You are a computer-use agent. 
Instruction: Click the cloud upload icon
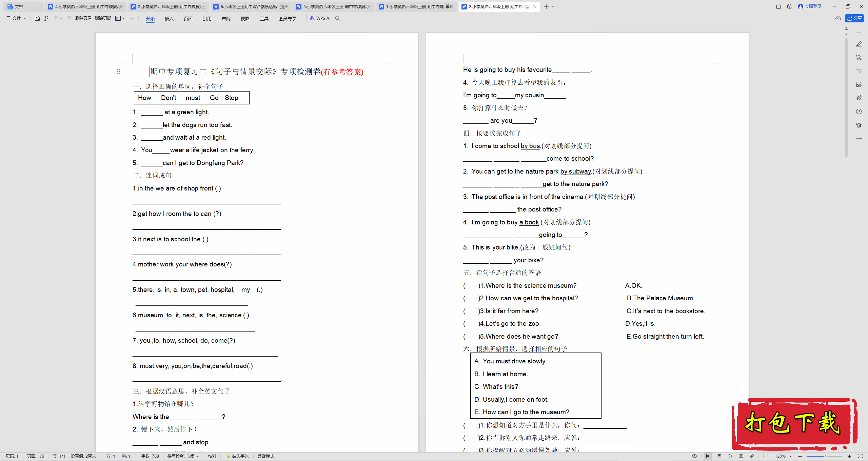(x=838, y=18)
